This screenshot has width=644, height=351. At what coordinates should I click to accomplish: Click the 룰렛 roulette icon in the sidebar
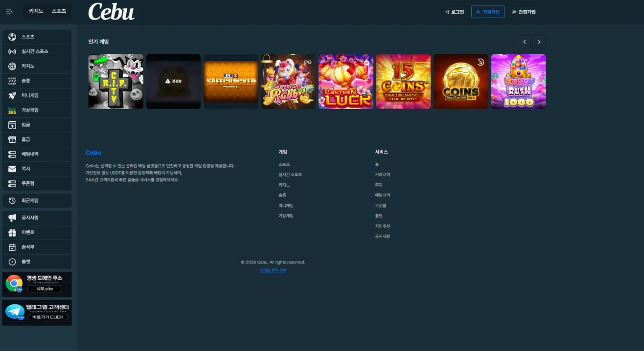point(12,262)
